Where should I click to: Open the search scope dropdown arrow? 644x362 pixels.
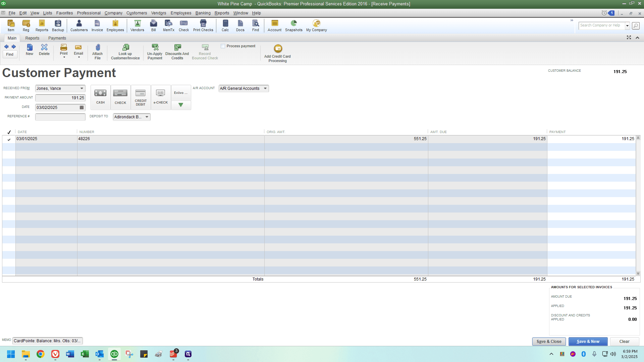coord(627,25)
